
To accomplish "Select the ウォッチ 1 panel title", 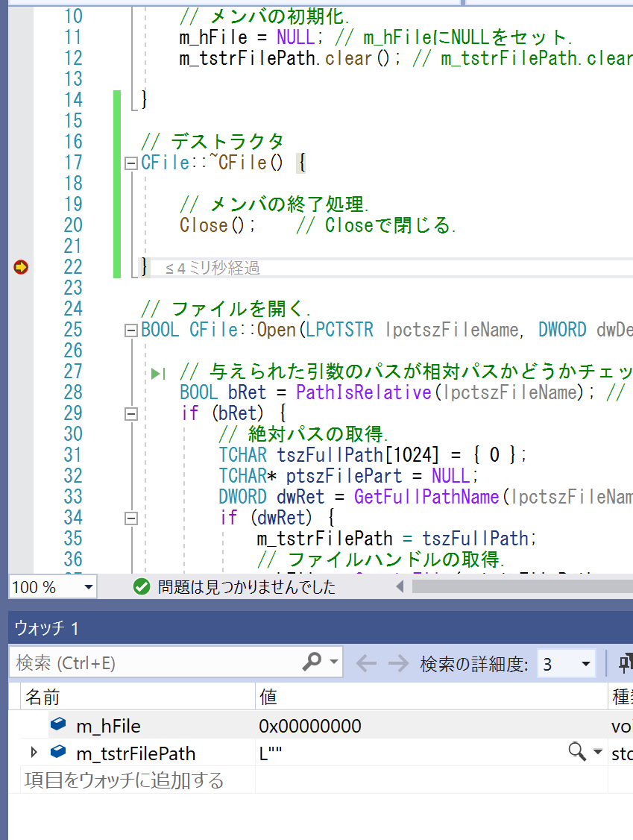I will pos(46,628).
